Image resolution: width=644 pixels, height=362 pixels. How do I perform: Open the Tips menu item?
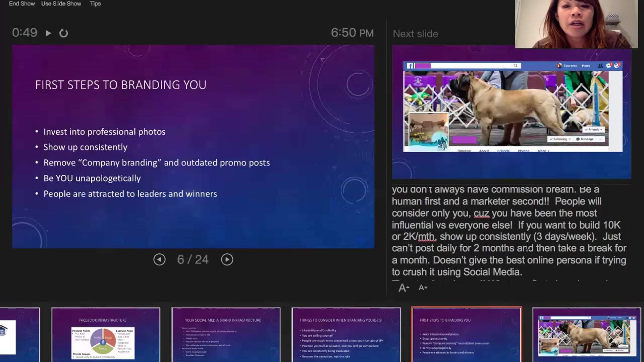click(x=95, y=4)
